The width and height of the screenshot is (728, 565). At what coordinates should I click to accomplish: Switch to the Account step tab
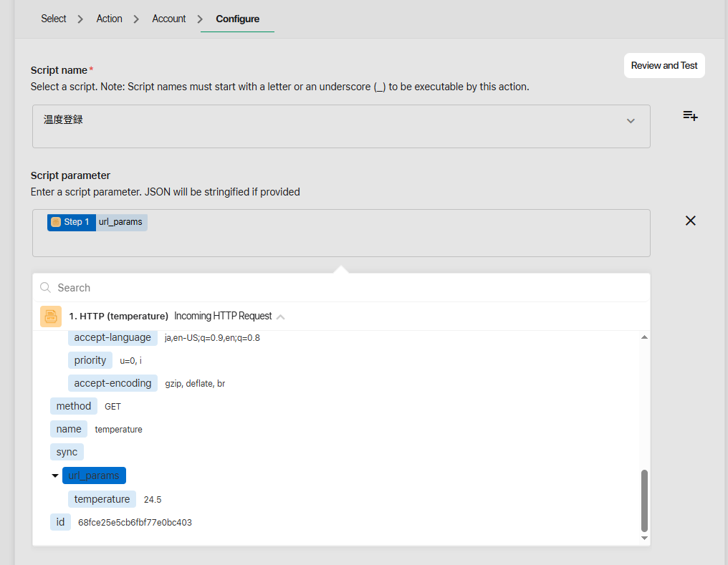[x=168, y=19]
